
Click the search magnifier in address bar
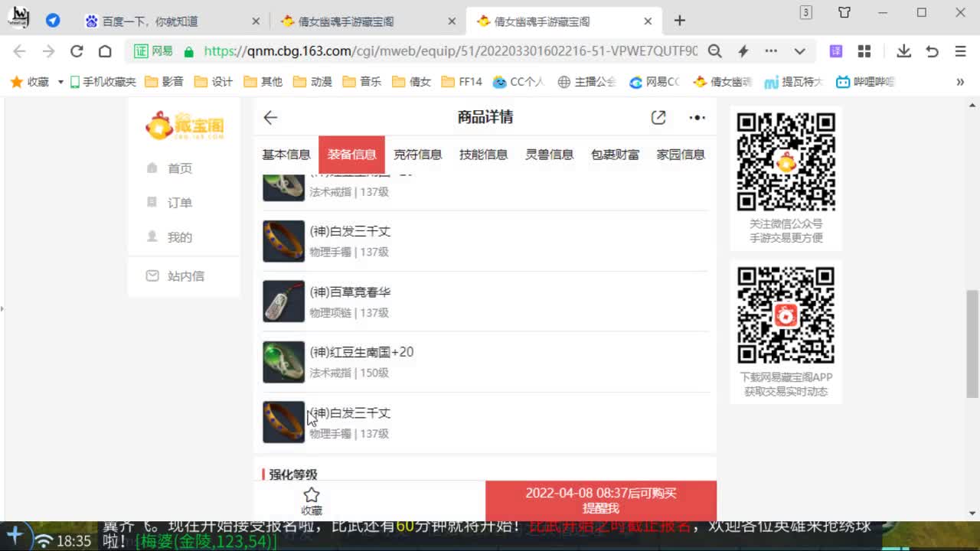click(x=714, y=51)
